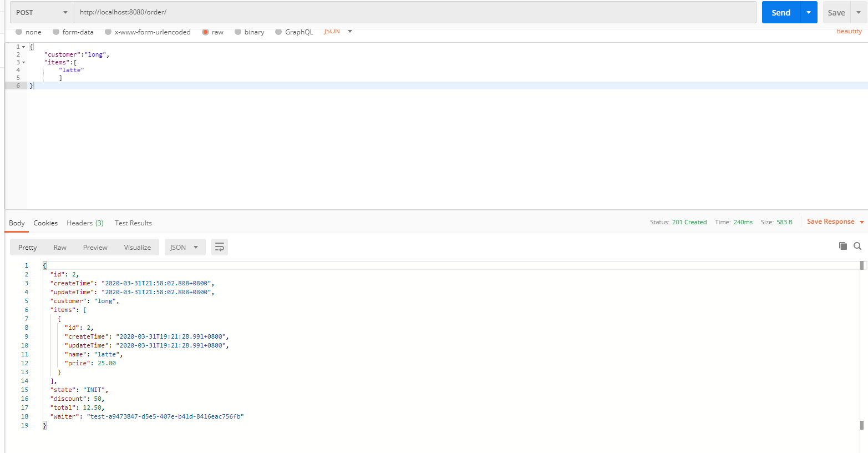Open the Send options dropdown arrow

(x=809, y=12)
